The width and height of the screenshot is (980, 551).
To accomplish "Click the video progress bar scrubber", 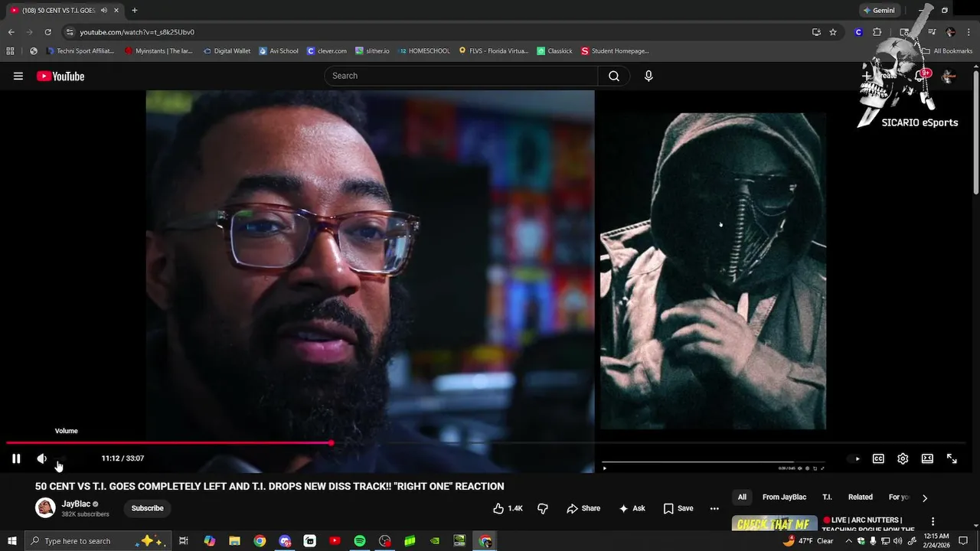I will point(332,442).
